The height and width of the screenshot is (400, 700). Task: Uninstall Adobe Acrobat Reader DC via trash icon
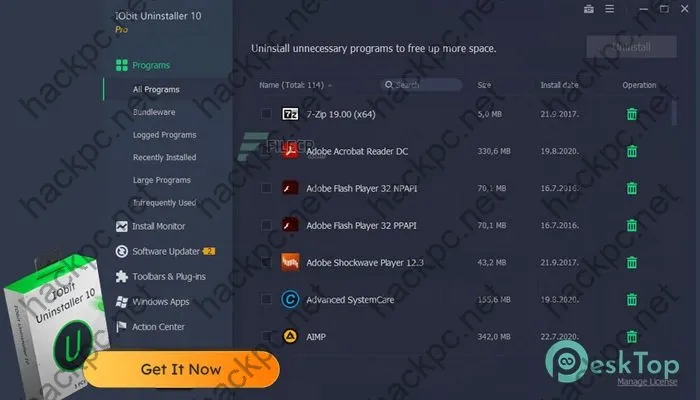[x=632, y=151]
